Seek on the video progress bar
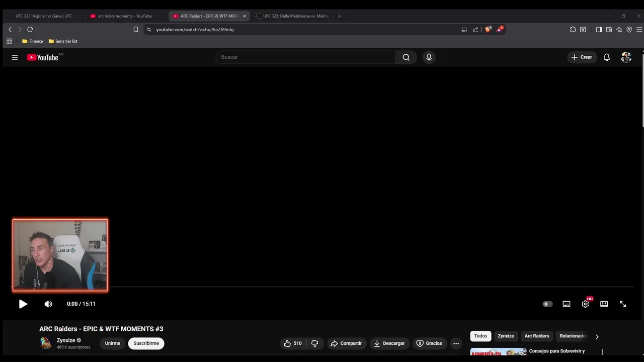The height and width of the screenshot is (362, 644). tap(322, 287)
